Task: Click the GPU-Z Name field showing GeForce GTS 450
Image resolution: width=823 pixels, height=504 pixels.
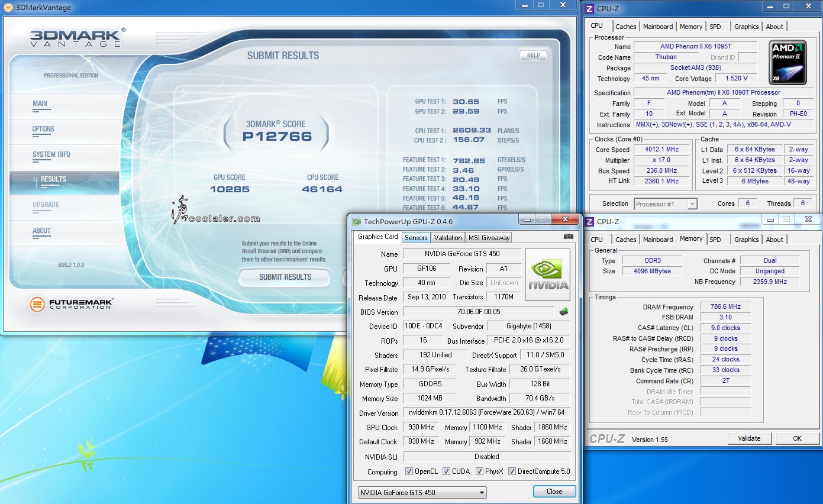Action: pos(462,254)
